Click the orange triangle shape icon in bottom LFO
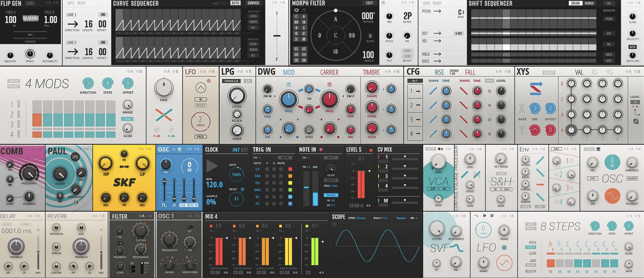644x278 pixels. (504, 263)
